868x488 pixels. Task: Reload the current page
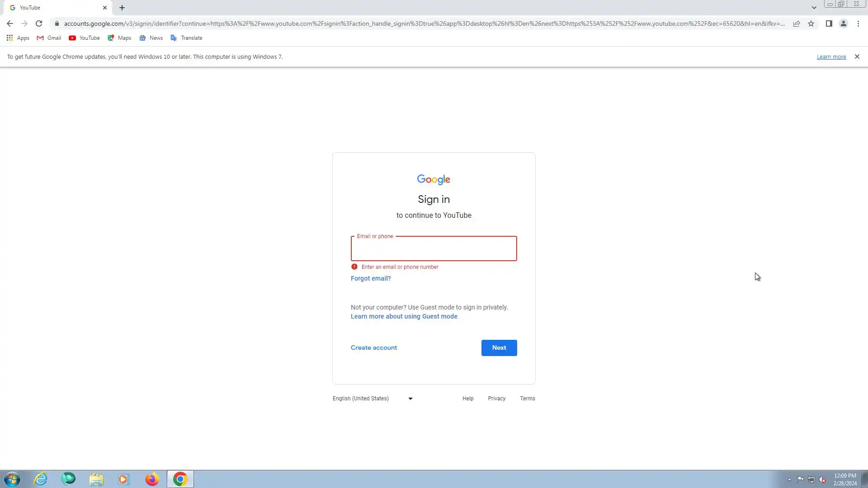pyautogui.click(x=39, y=23)
